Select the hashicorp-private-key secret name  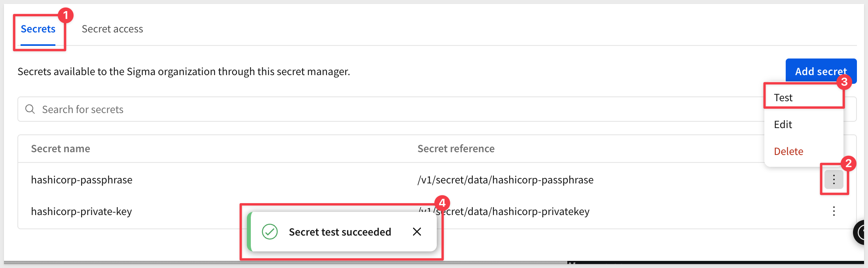pos(81,211)
